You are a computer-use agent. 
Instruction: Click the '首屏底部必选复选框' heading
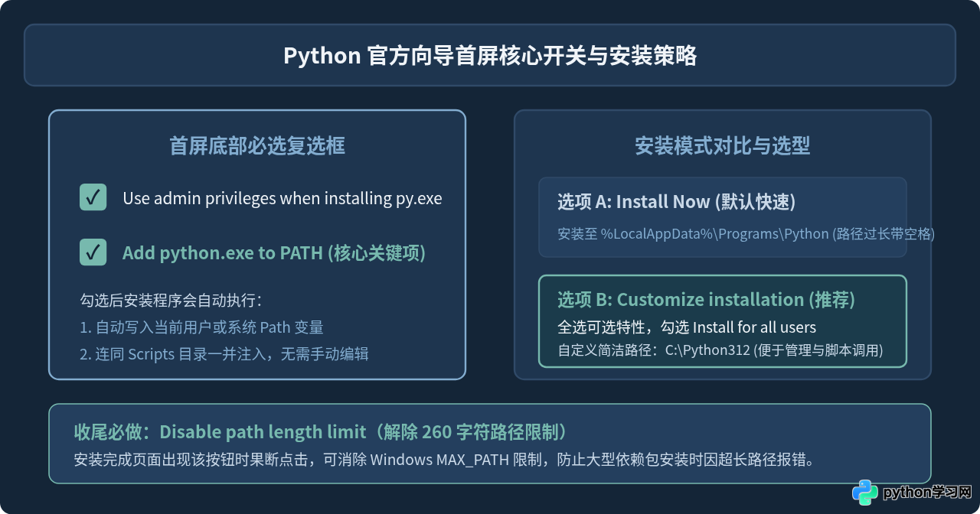click(x=257, y=145)
